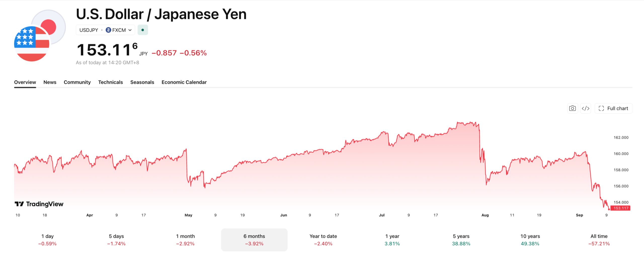Take a chart snapshot with camera icon
This screenshot has width=644, height=258.
[x=572, y=108]
